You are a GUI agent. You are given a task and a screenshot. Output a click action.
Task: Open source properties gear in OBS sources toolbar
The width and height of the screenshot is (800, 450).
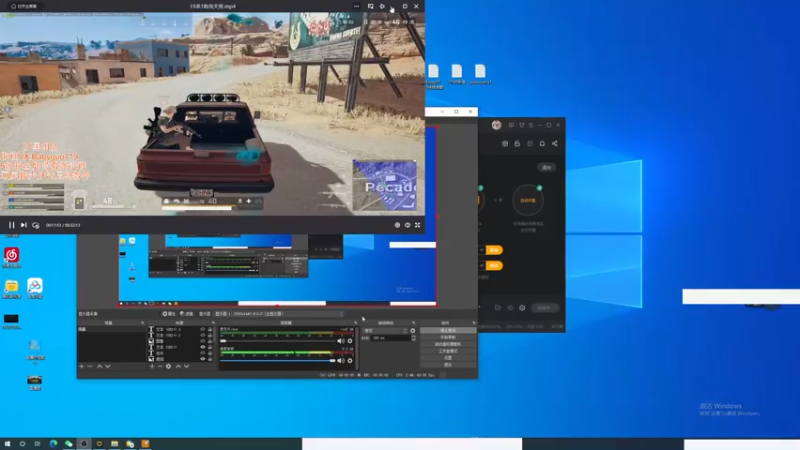(x=168, y=366)
